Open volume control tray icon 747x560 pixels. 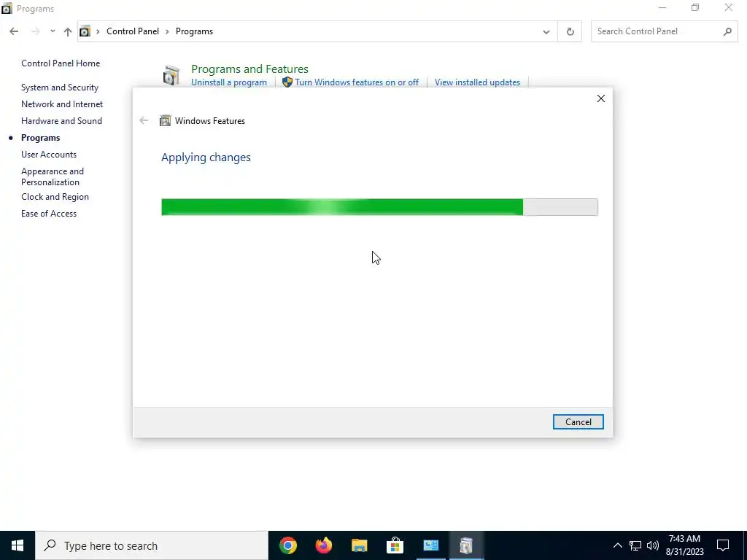click(x=653, y=545)
